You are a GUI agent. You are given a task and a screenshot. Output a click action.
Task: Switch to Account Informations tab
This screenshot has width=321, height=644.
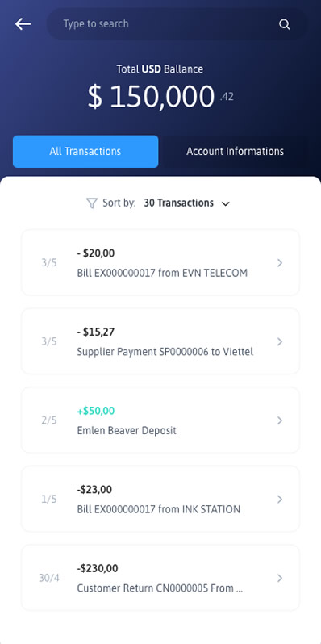(235, 152)
